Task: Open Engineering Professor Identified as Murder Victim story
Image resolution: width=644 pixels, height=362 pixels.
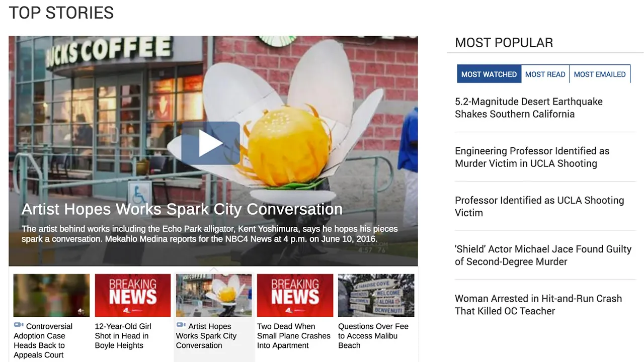Action: (x=532, y=157)
